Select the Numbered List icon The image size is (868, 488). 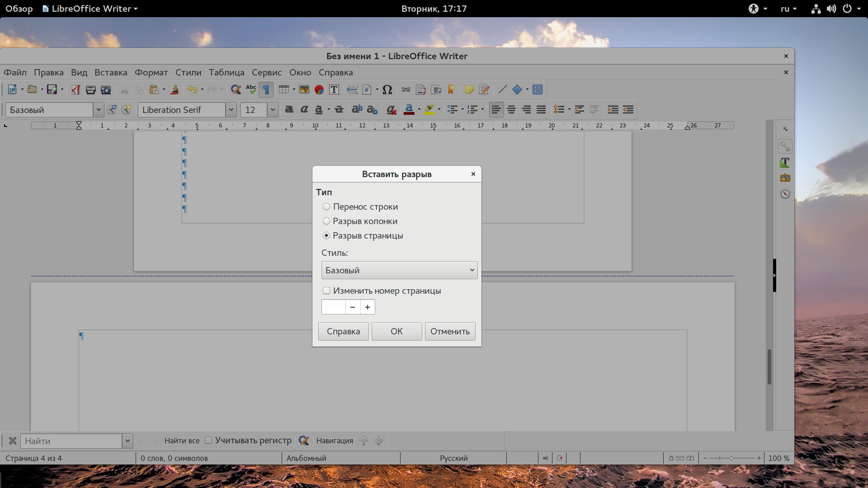[x=473, y=109]
